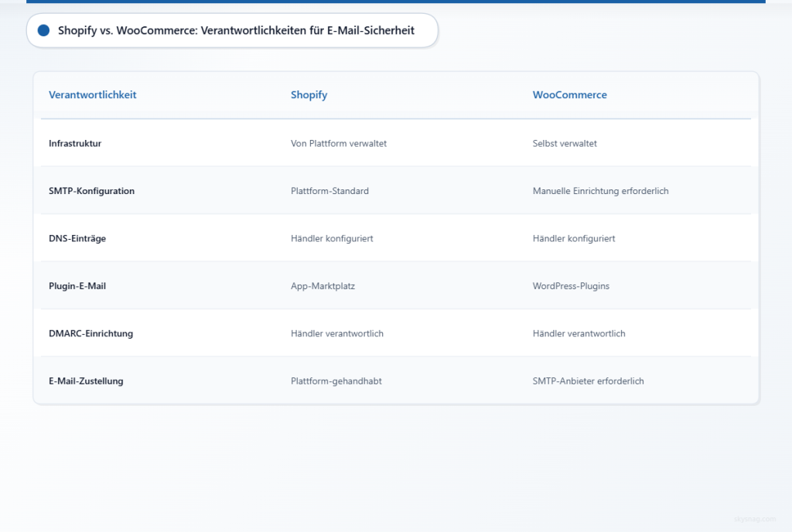
Task: Select the 'DMARC-Einrichtung' row label
Action: (x=91, y=333)
